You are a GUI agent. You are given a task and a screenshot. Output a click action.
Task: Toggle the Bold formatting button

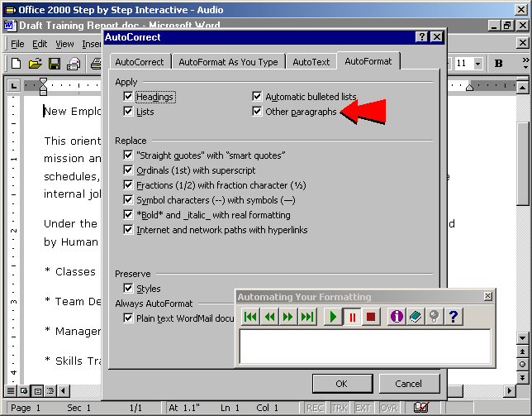[x=498, y=64]
